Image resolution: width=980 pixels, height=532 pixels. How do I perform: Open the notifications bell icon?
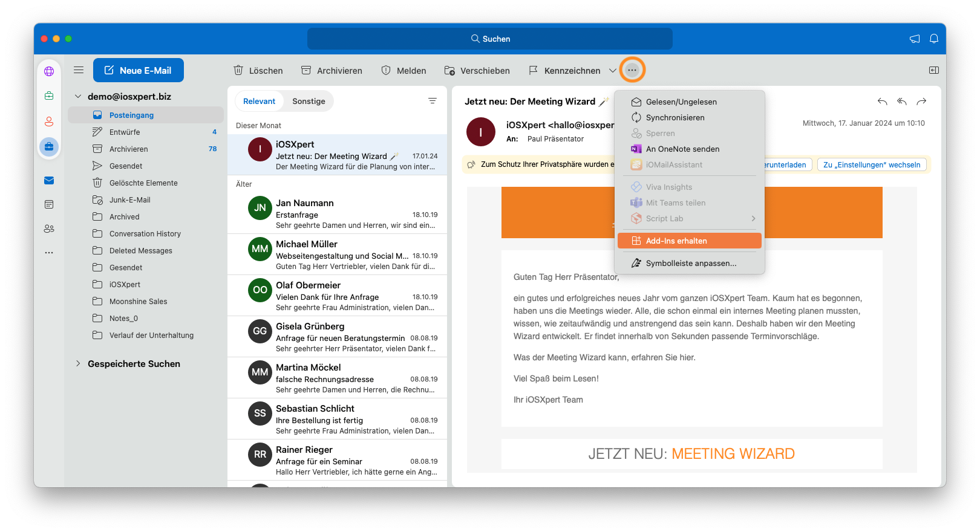[934, 39]
